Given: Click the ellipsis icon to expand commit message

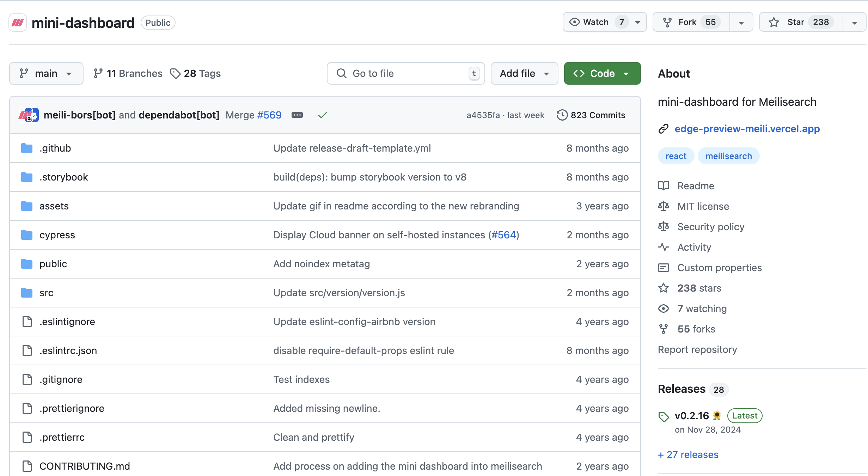Looking at the screenshot, I should click(297, 115).
